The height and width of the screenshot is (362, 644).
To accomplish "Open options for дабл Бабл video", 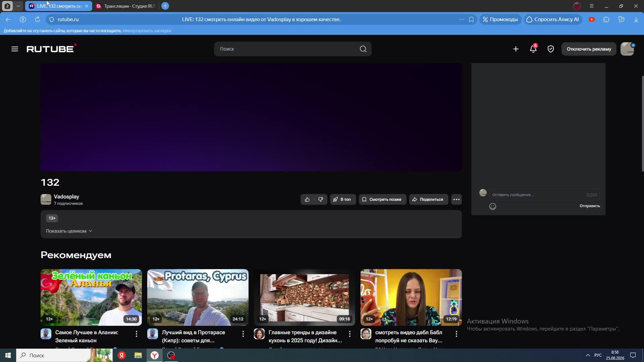I will pyautogui.click(x=457, y=334).
